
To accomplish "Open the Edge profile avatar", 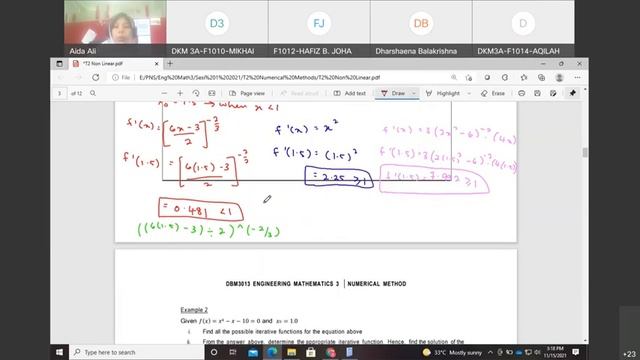I will (560, 78).
